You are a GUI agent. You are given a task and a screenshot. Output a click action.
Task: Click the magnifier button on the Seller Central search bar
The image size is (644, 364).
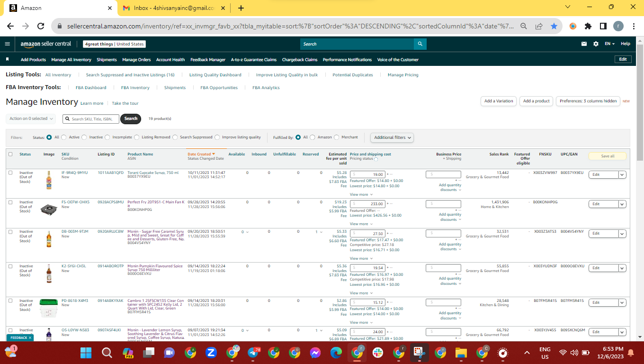point(420,44)
